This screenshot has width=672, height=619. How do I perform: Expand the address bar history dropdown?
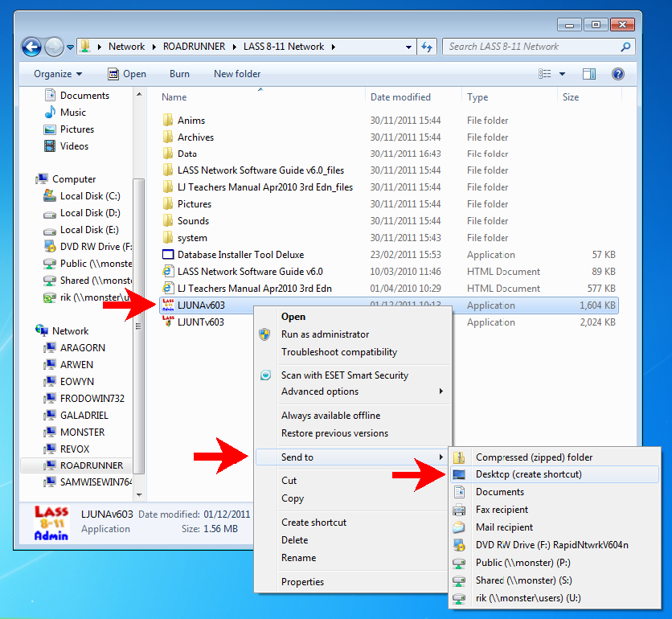[408, 47]
